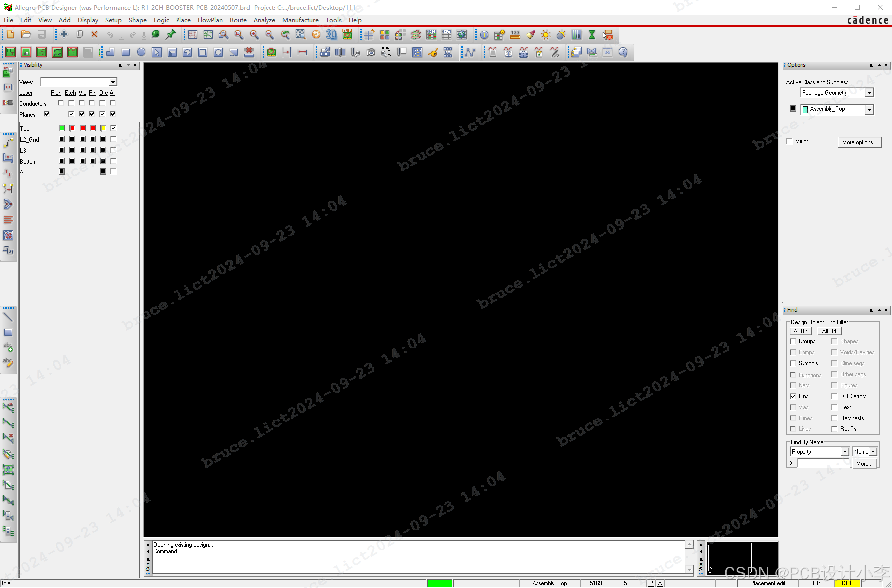This screenshot has width=892, height=588.
Task: Open the File menu
Action: [8, 20]
